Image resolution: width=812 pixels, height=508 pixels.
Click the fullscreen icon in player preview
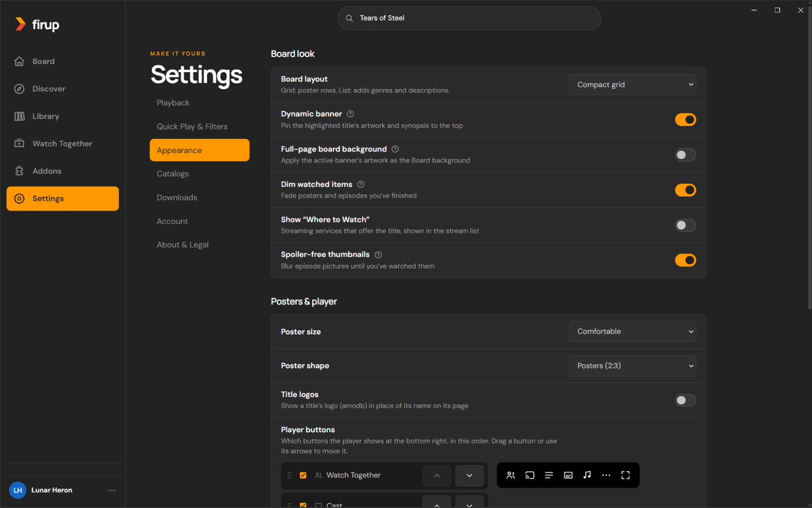click(x=625, y=475)
